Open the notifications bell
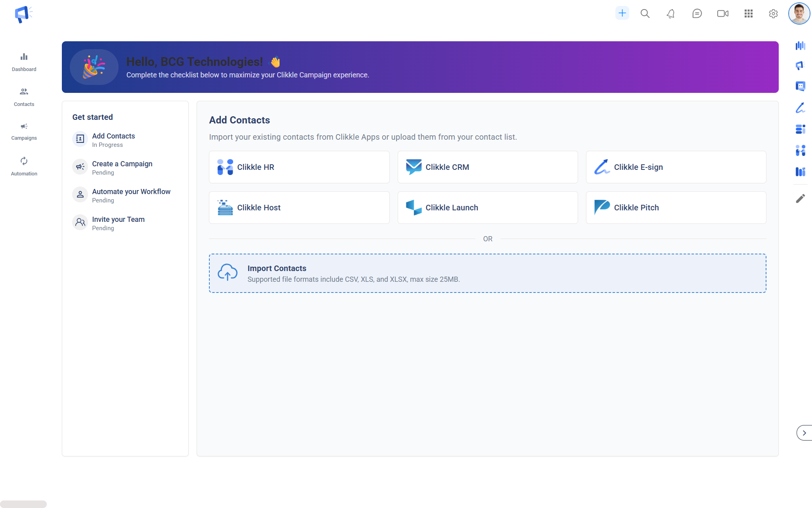The image size is (812, 508). (x=670, y=13)
